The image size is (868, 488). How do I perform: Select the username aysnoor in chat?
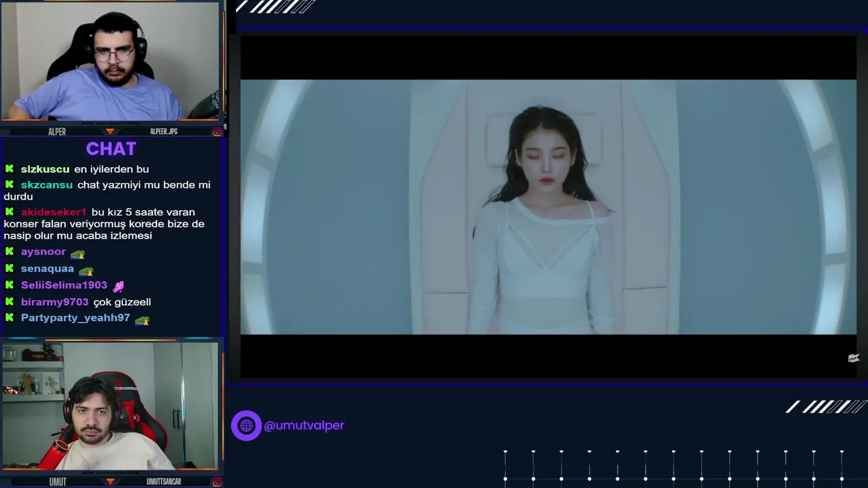point(43,252)
